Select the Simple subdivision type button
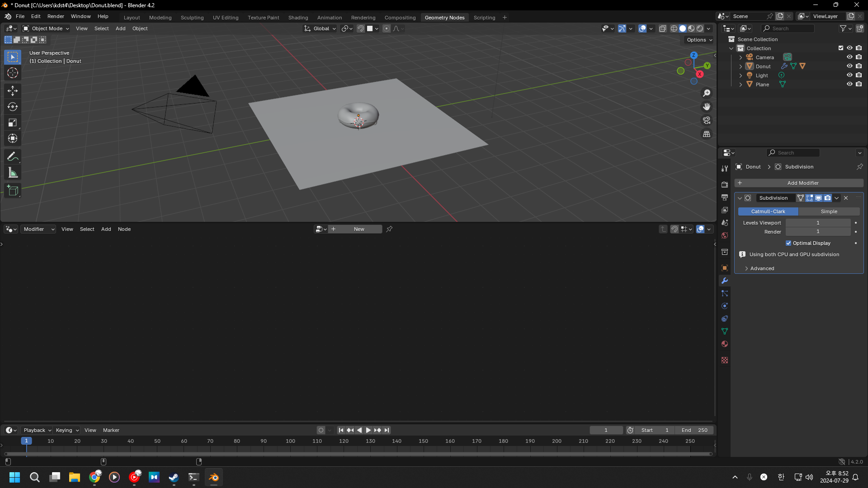Viewport: 868px width, 488px height. pos(829,211)
